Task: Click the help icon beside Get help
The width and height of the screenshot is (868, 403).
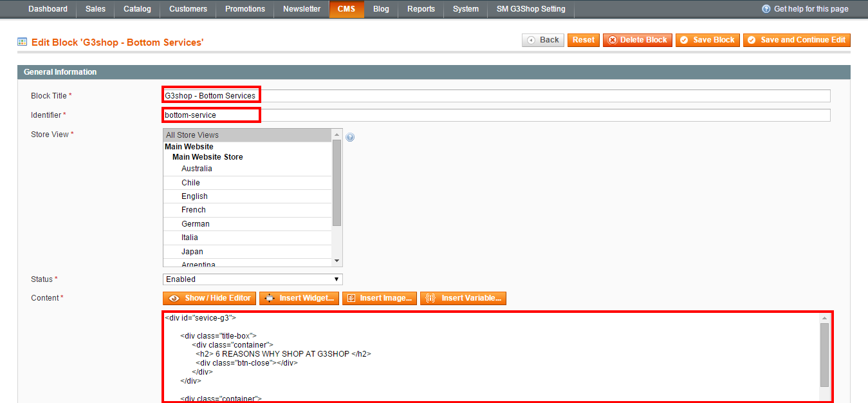Action: (766, 9)
